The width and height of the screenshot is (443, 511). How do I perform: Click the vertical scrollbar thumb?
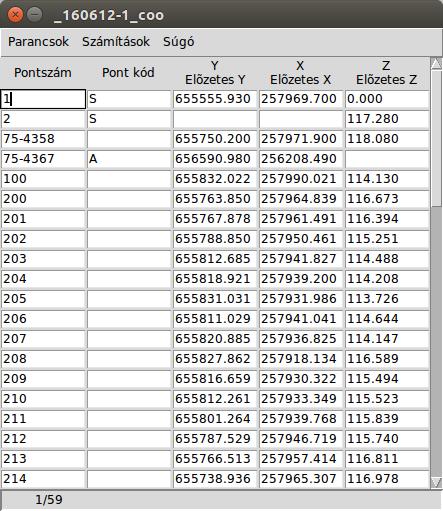tap(436, 138)
